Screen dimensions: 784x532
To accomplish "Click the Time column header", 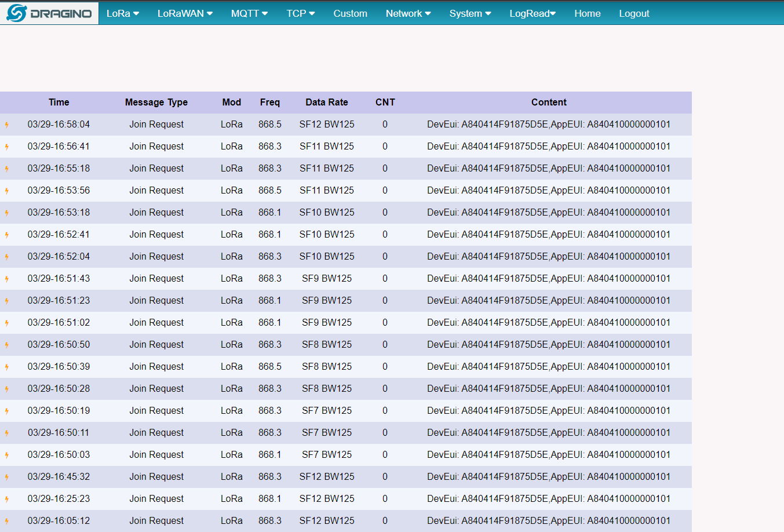I will point(59,102).
